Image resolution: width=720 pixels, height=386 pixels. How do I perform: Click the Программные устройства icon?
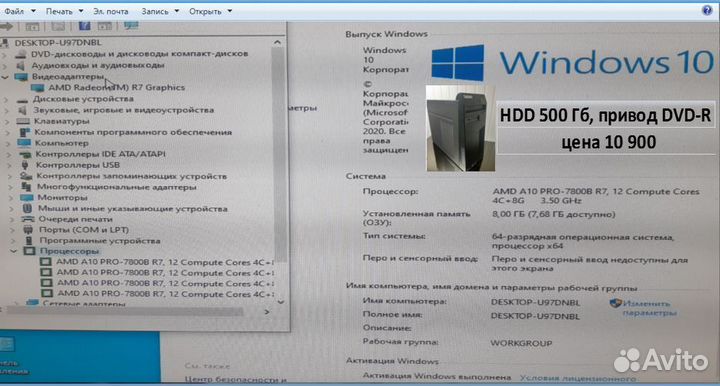click(29, 241)
